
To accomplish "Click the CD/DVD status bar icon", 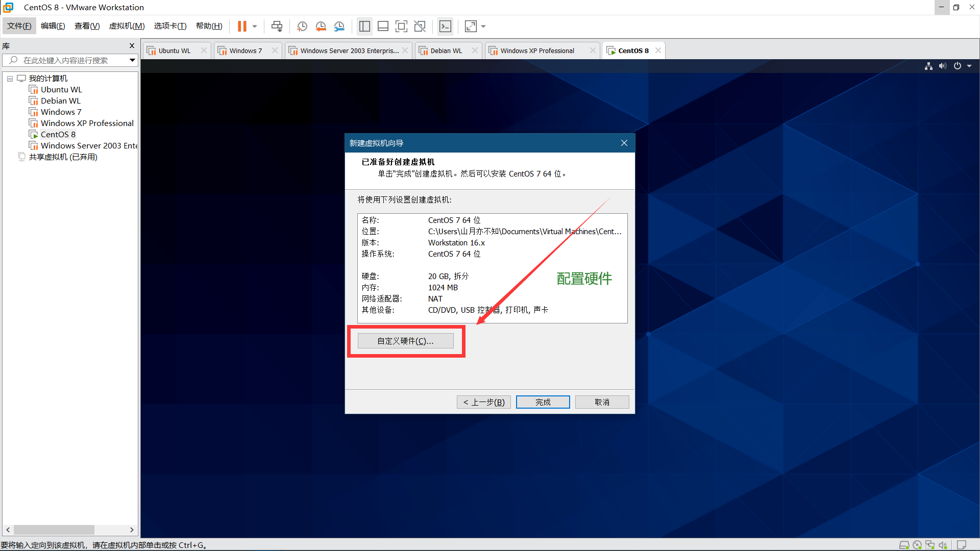I will tap(917, 545).
